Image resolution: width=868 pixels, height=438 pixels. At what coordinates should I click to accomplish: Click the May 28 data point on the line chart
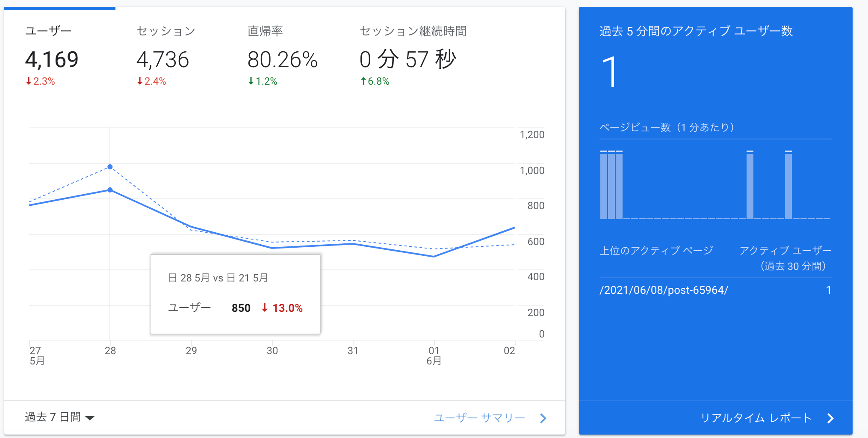[110, 190]
